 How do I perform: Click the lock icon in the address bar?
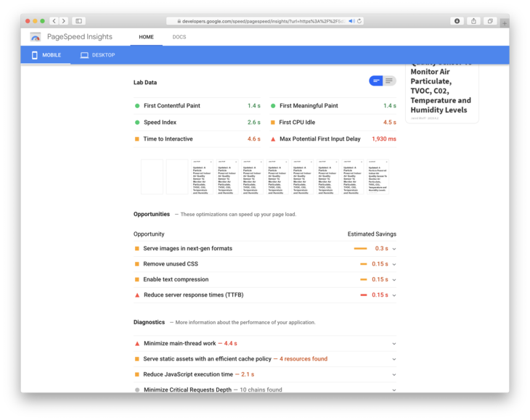point(179,21)
